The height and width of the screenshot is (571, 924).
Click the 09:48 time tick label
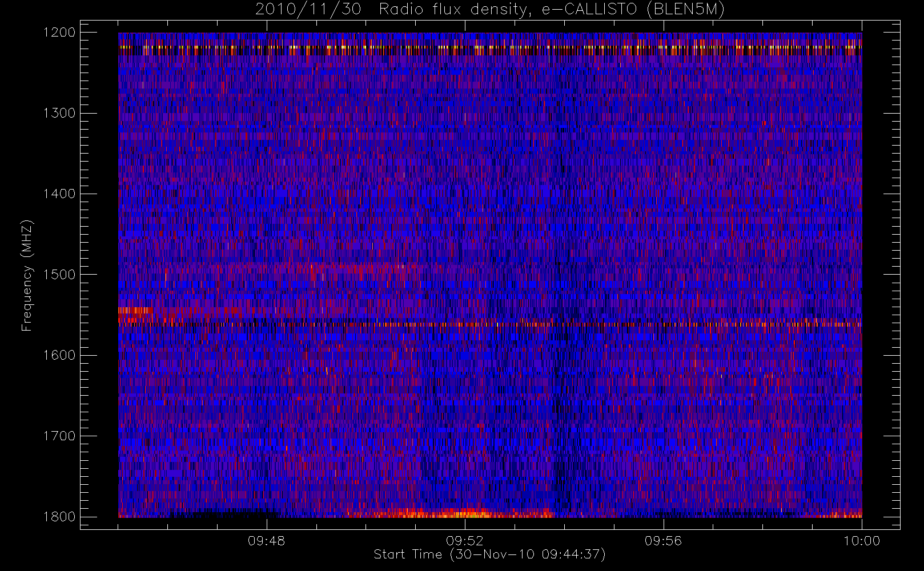click(x=267, y=541)
